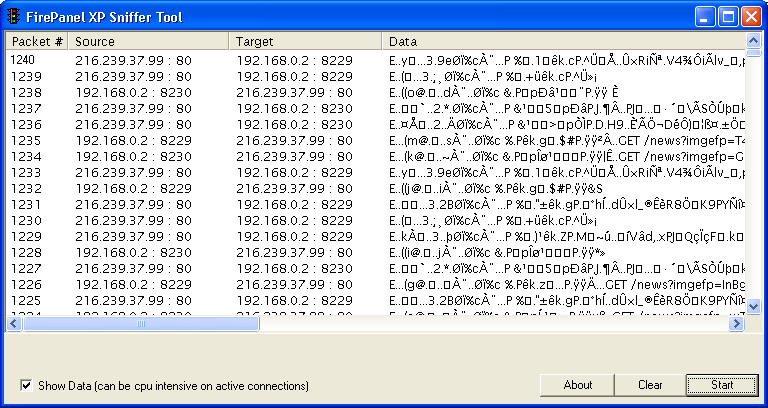Select packet row 1230
Screen dimensions: 768x408
[376, 220]
